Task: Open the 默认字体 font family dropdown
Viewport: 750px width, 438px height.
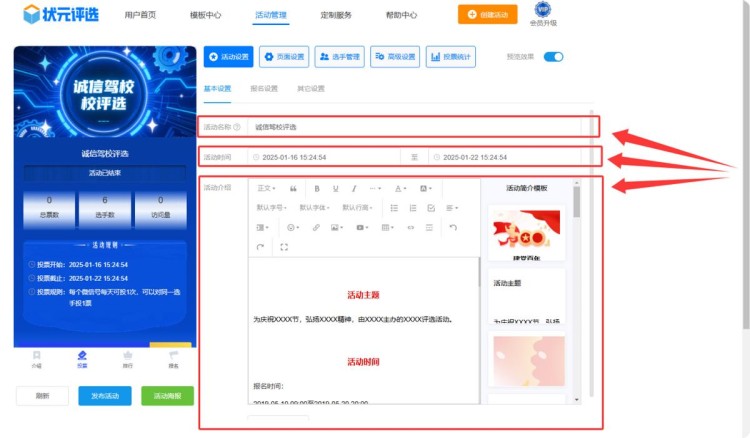Action: coord(315,208)
